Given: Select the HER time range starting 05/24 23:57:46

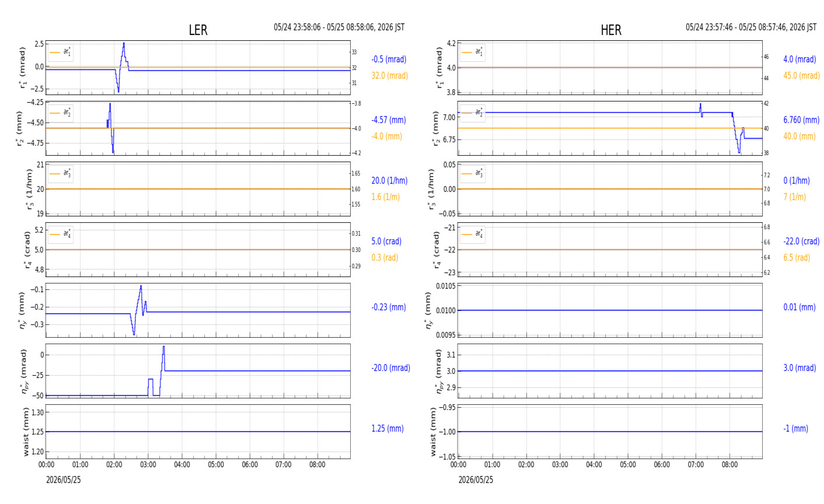Looking at the screenshot, I should pos(751,27).
